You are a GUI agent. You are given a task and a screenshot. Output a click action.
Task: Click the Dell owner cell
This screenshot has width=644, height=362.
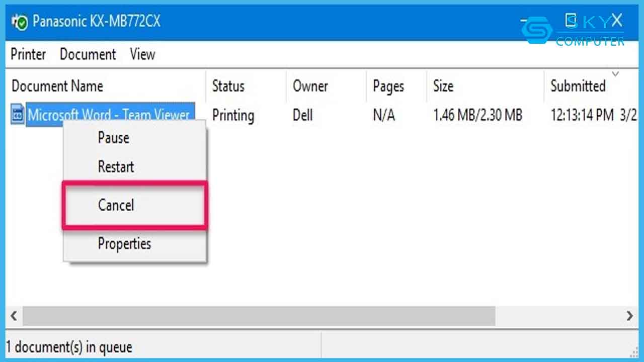click(x=303, y=115)
